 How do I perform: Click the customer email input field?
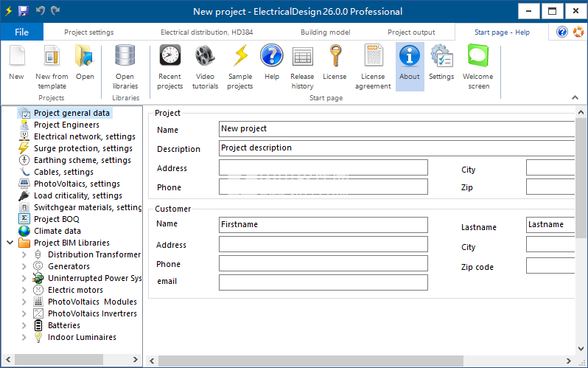tap(323, 282)
